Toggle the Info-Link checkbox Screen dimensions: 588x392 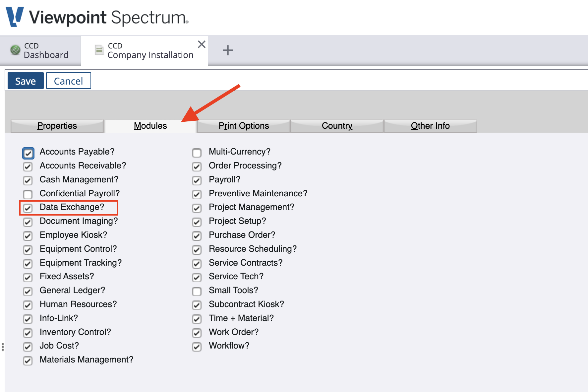[28, 319]
